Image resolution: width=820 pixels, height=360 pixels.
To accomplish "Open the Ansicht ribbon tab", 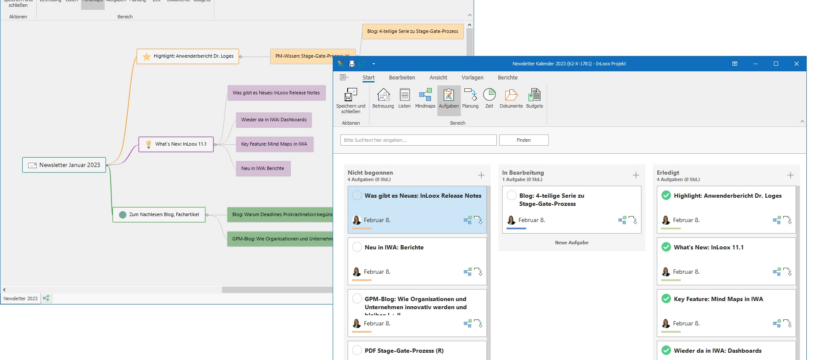I will [438, 77].
